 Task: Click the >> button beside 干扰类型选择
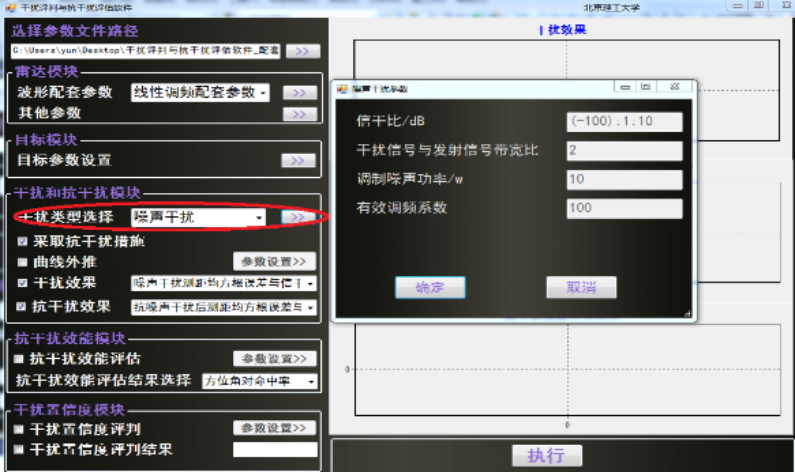298,217
